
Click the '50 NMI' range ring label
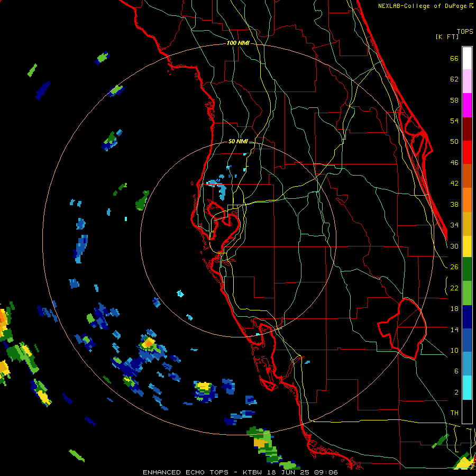click(238, 141)
